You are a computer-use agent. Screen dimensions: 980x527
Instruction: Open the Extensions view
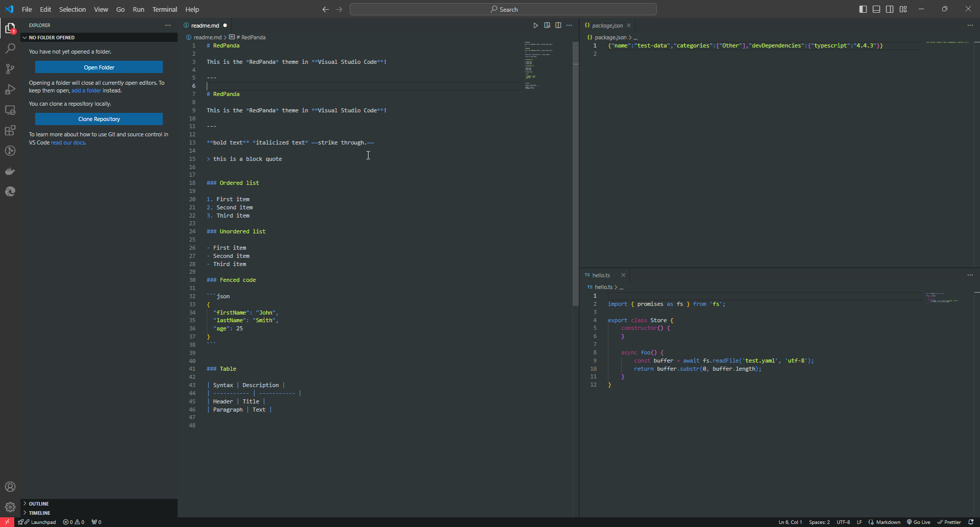pos(10,130)
